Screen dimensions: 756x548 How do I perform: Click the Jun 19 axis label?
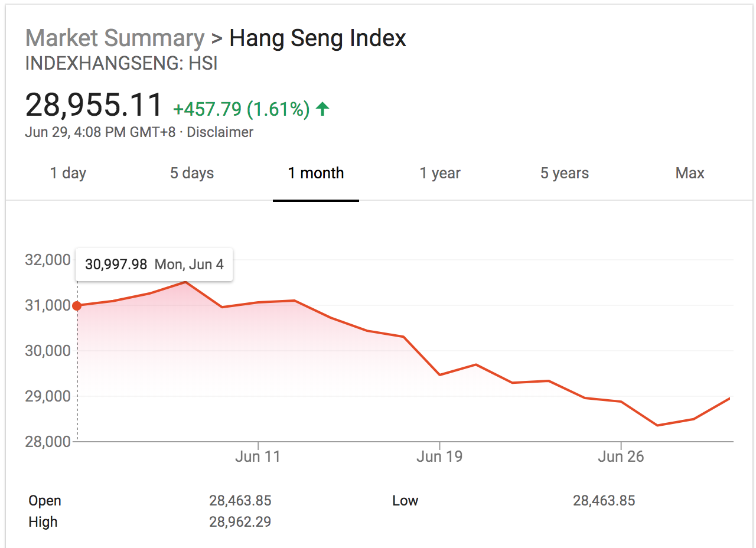point(438,456)
